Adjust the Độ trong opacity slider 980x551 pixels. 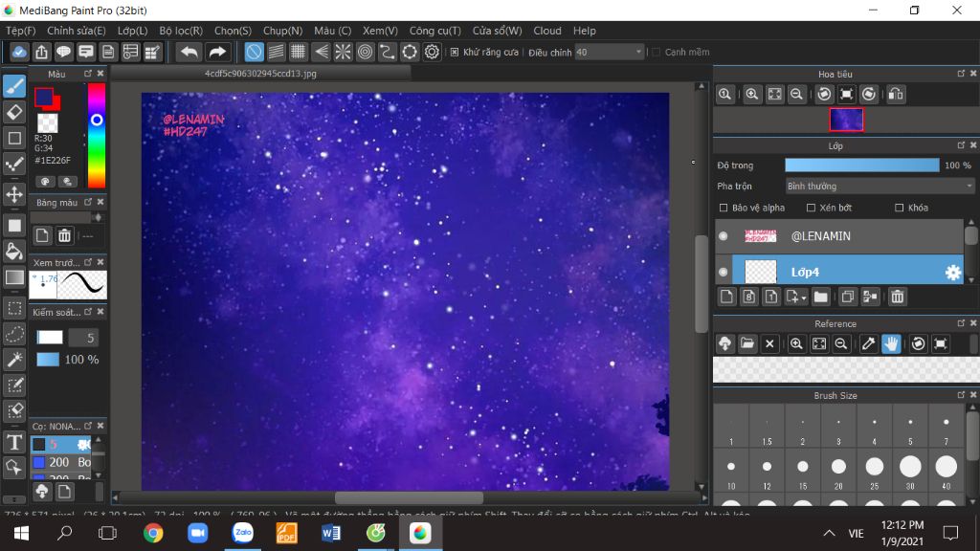[862, 165]
